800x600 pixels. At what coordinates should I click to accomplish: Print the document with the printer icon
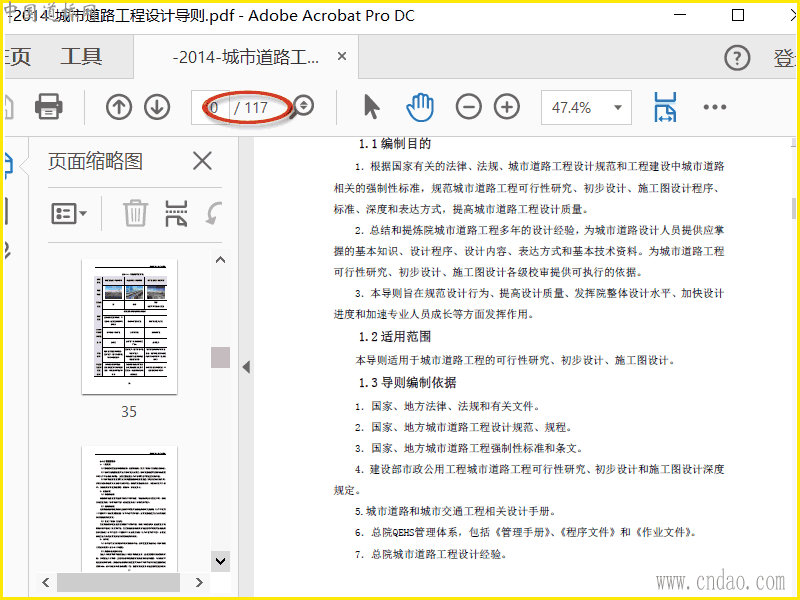coord(48,107)
